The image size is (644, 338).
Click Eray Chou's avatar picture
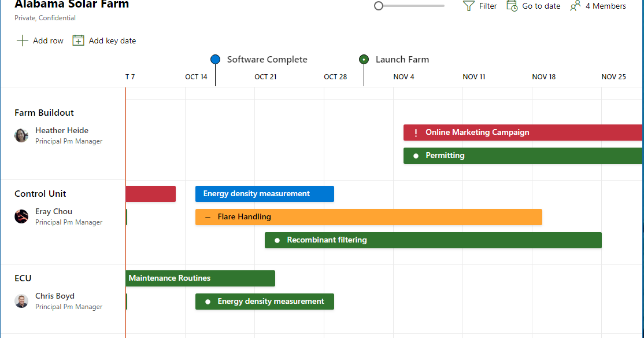tap(21, 216)
